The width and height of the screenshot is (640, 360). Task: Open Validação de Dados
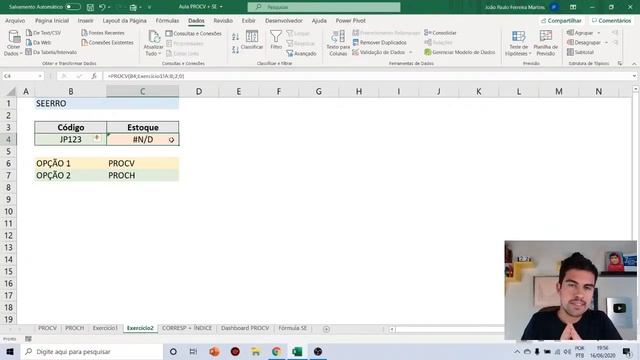click(379, 52)
